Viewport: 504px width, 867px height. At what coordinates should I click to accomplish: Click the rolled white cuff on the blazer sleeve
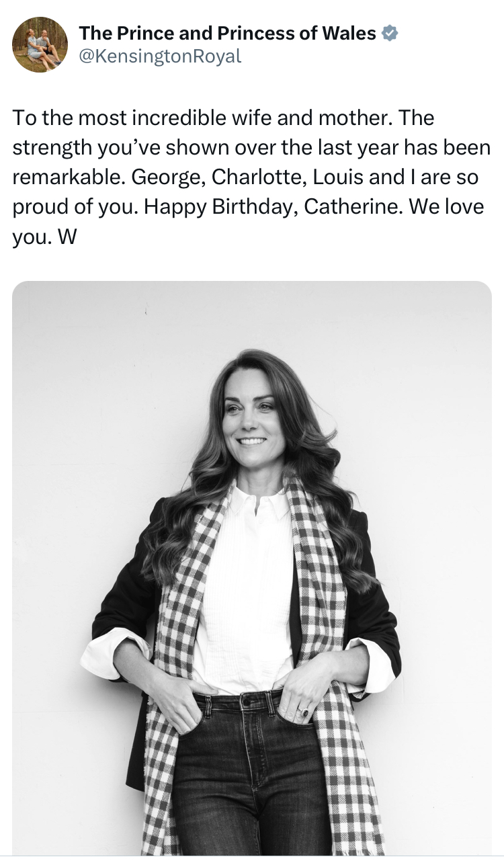(x=108, y=655)
